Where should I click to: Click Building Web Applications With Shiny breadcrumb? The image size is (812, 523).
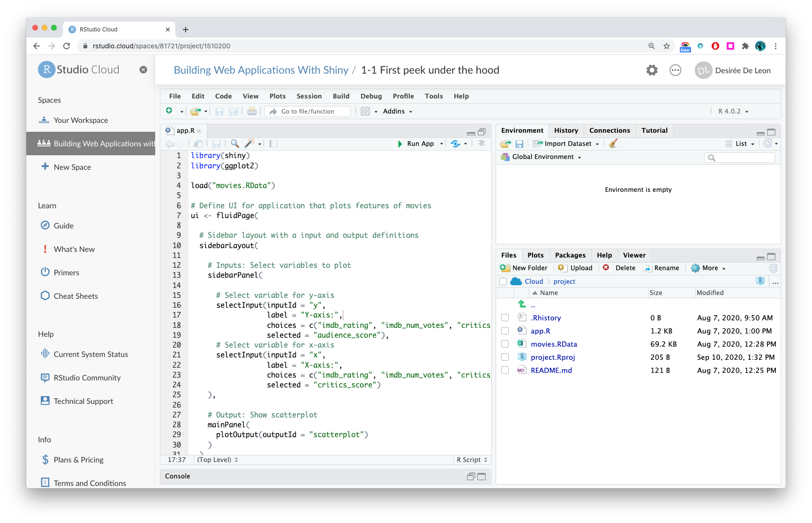(x=261, y=70)
